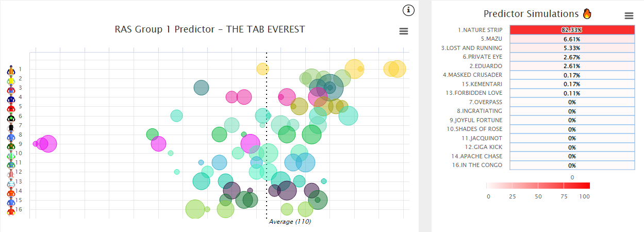Click the 12.GIGA KICK label
This screenshot has height=232, width=644.
[483, 147]
